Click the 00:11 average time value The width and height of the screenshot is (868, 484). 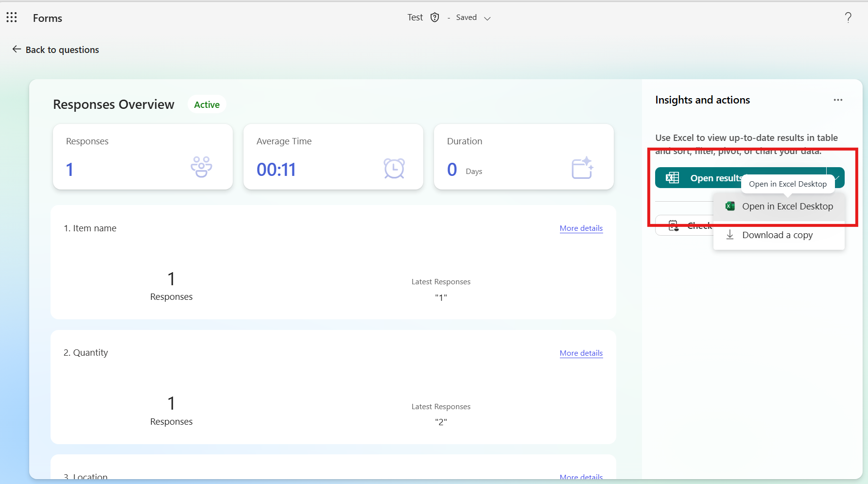point(276,170)
